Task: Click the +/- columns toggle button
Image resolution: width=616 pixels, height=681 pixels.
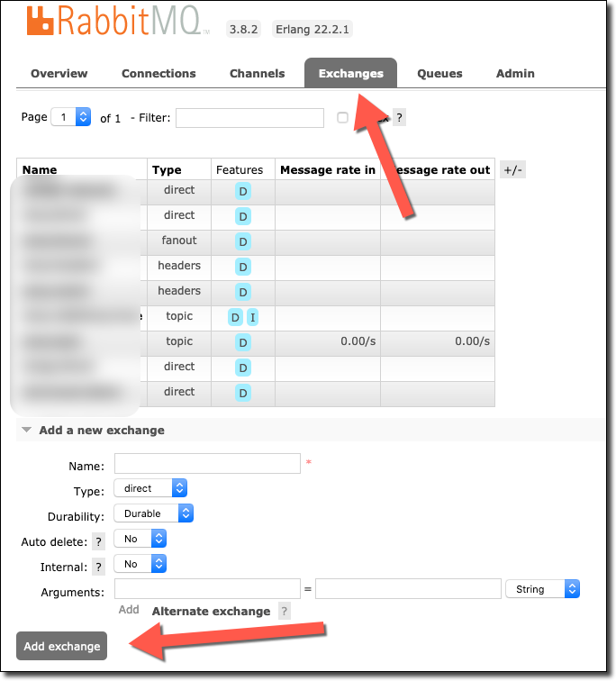Action: (x=512, y=169)
